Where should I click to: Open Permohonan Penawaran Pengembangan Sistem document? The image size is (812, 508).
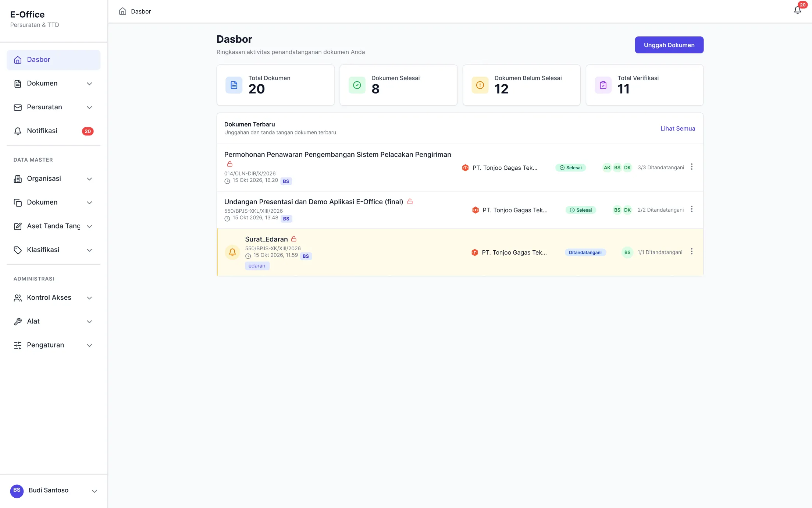(338, 154)
